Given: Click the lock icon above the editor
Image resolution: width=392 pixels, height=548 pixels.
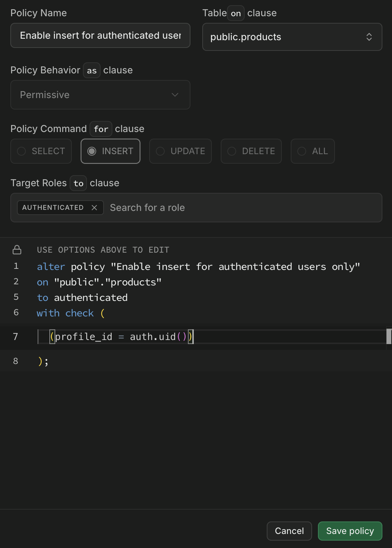Looking at the screenshot, I should [17, 250].
